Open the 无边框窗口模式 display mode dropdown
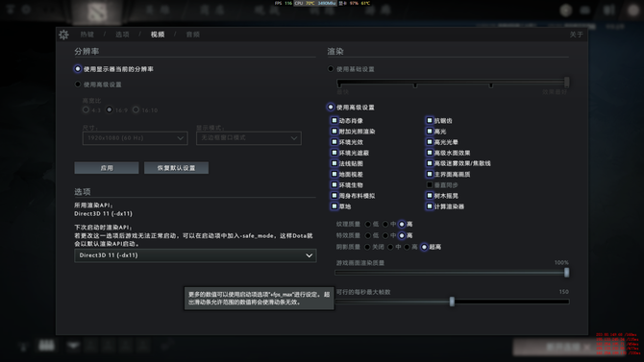 pos(249,138)
